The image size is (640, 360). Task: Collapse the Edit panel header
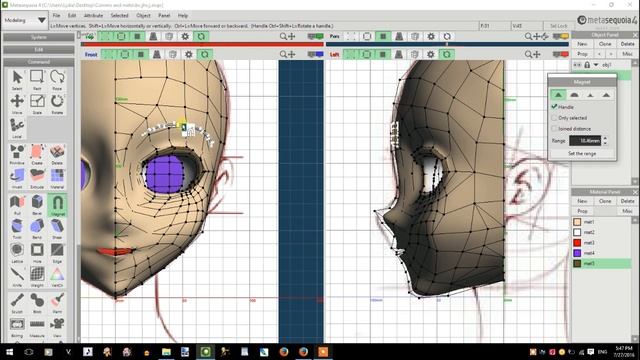(39, 49)
